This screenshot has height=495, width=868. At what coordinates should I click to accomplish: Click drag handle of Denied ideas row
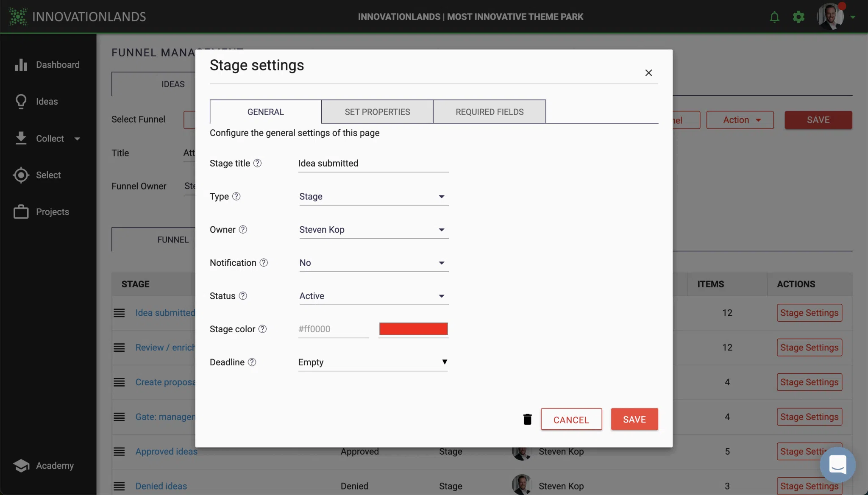[x=119, y=487]
